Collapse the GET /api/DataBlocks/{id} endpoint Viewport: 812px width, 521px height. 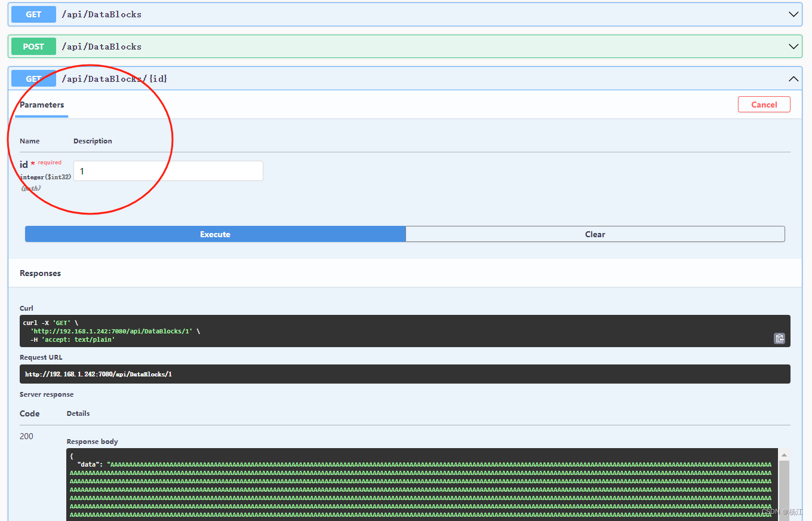[793, 78]
